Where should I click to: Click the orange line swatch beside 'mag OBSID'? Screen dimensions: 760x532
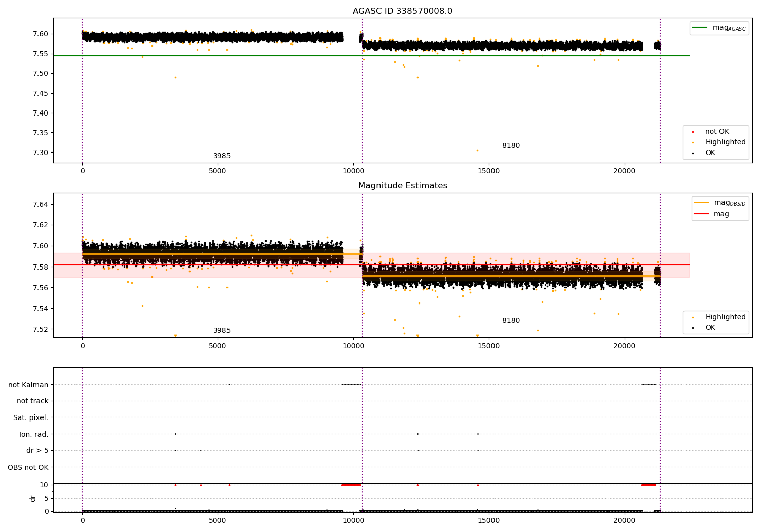(702, 203)
